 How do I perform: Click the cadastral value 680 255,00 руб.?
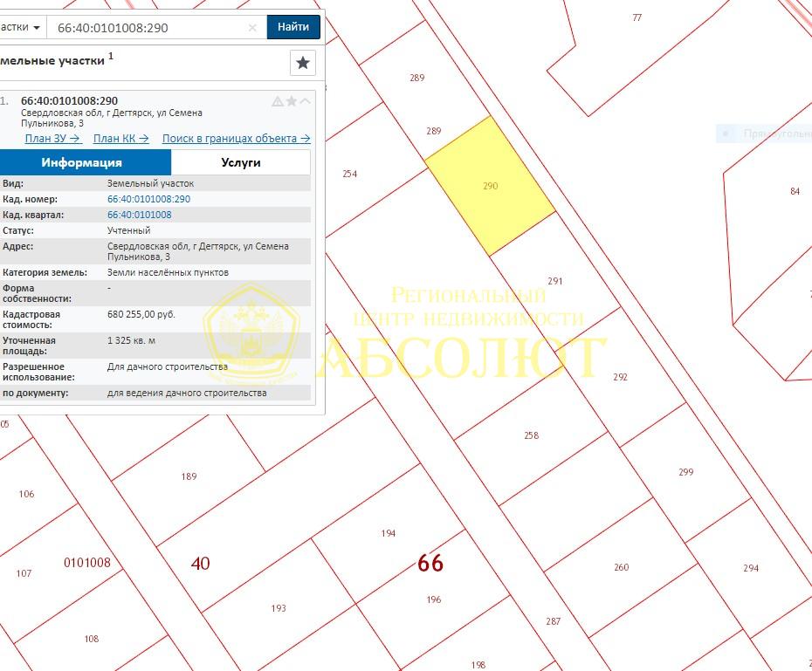pyautogui.click(x=141, y=314)
